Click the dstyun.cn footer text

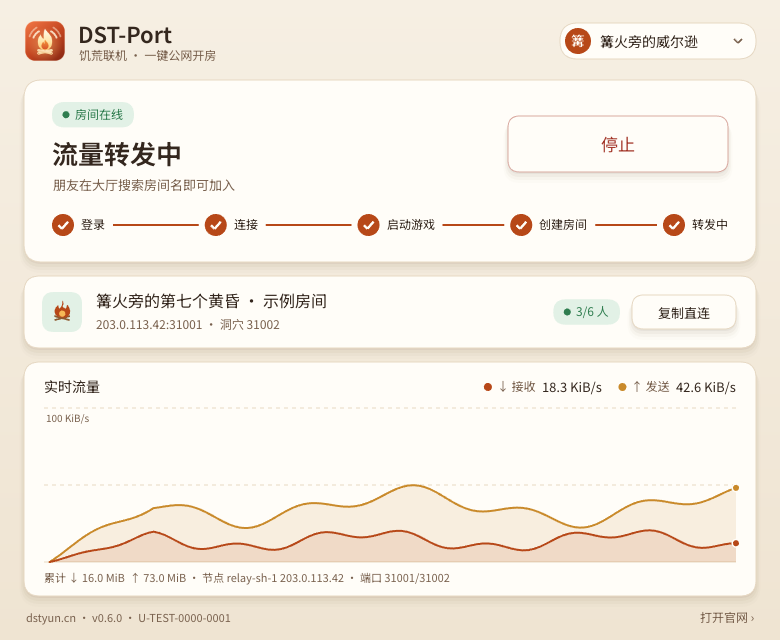point(51,618)
